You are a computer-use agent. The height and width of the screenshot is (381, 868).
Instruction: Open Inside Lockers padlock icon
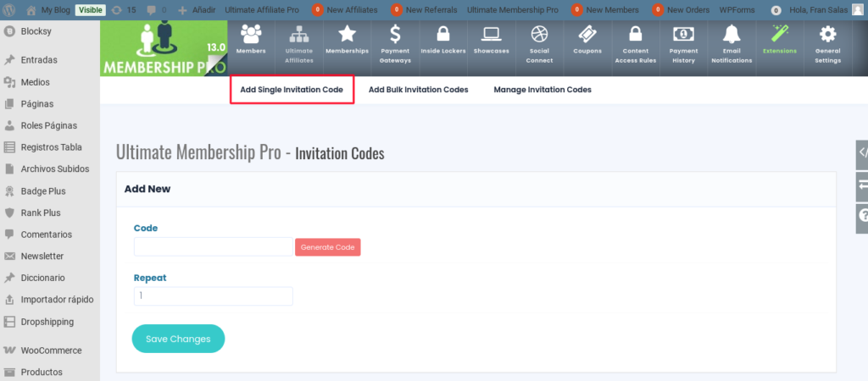[442, 34]
